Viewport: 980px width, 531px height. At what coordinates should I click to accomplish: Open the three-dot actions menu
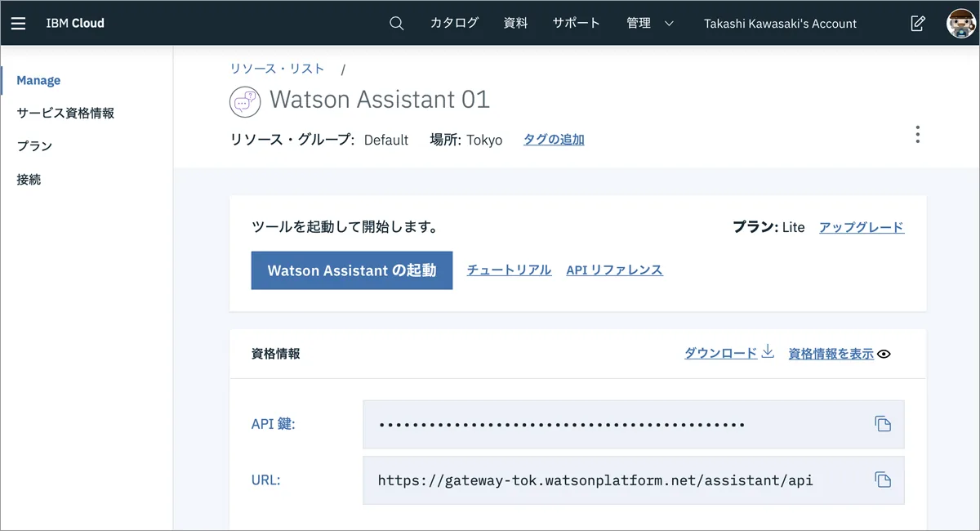[918, 135]
